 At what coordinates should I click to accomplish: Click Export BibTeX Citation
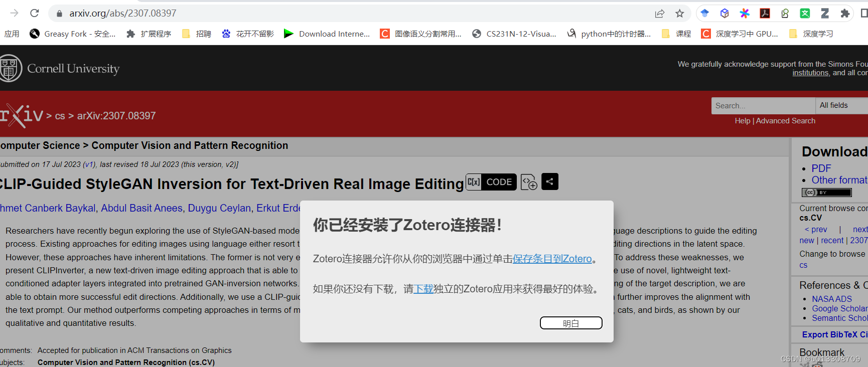pyautogui.click(x=835, y=334)
